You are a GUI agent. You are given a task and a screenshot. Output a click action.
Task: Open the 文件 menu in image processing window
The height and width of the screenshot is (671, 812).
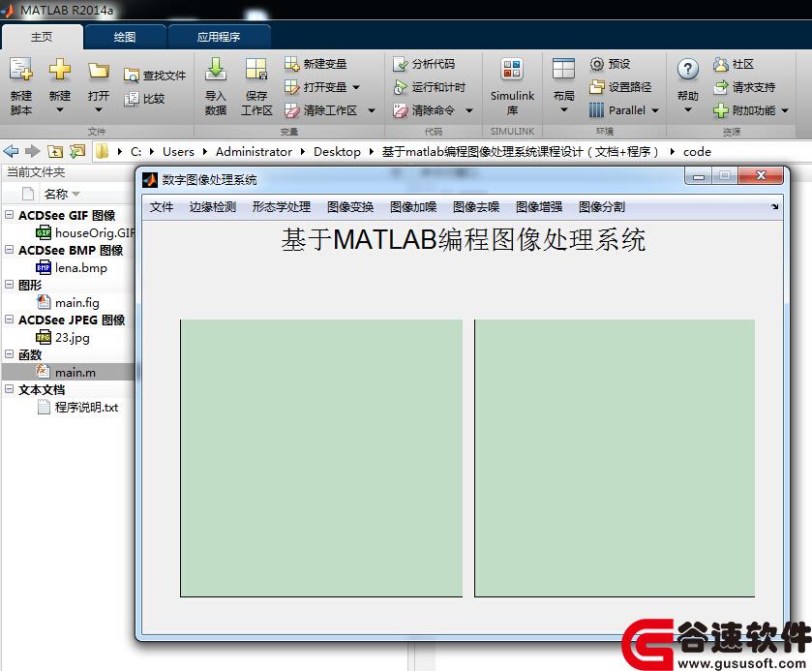[162, 207]
